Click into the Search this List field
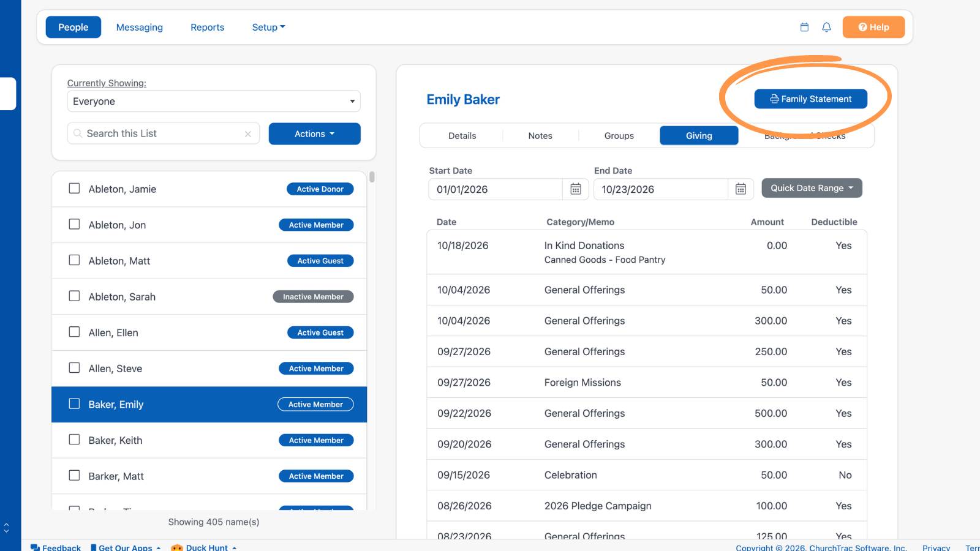Viewport: 980px width, 551px height. coord(163,133)
